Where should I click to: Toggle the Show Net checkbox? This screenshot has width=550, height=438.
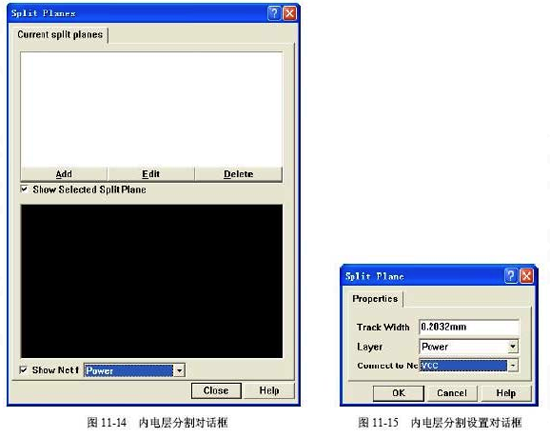coord(23,370)
